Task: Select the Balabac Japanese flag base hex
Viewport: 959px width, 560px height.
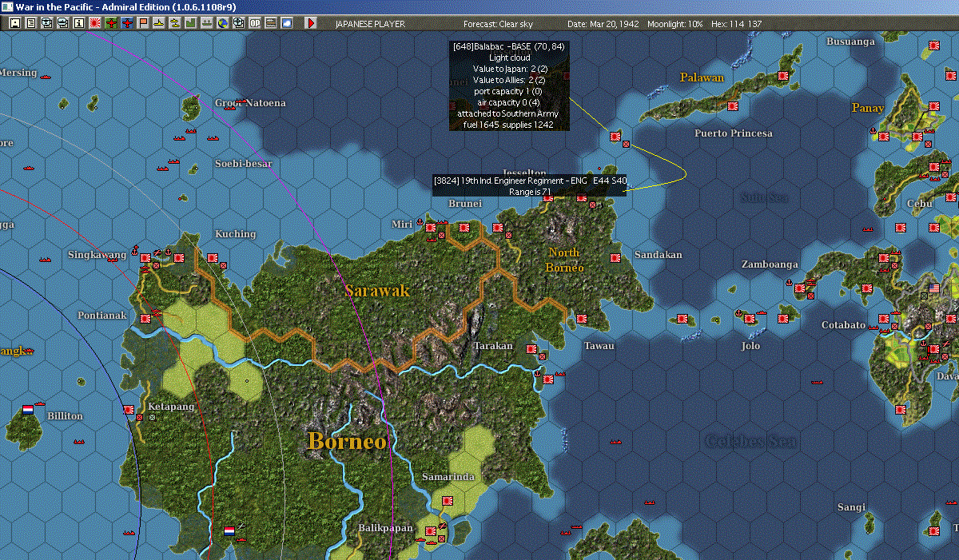Action: [x=615, y=136]
